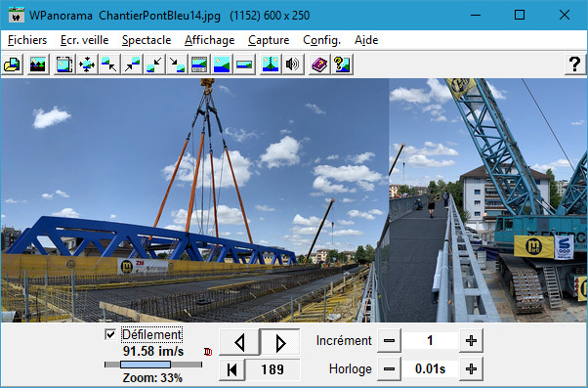Screen dimensions: 588x388
Task: Increase the Horloge value with plus
Action: click(471, 369)
